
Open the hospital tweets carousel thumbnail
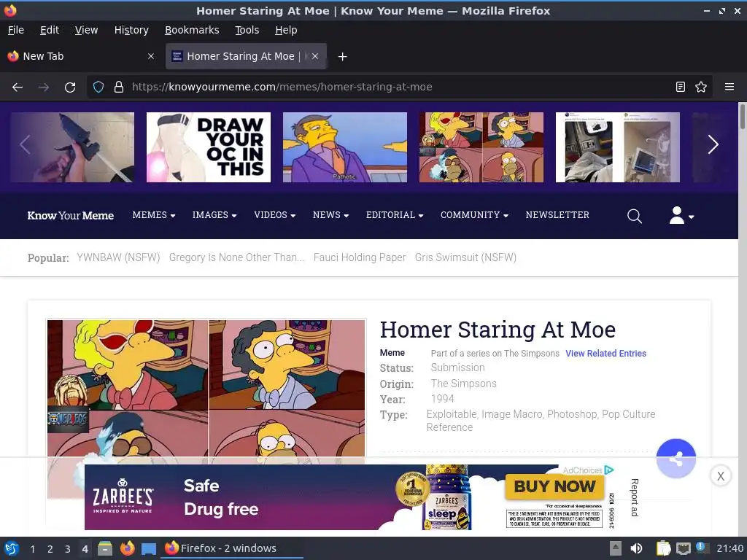(617, 147)
